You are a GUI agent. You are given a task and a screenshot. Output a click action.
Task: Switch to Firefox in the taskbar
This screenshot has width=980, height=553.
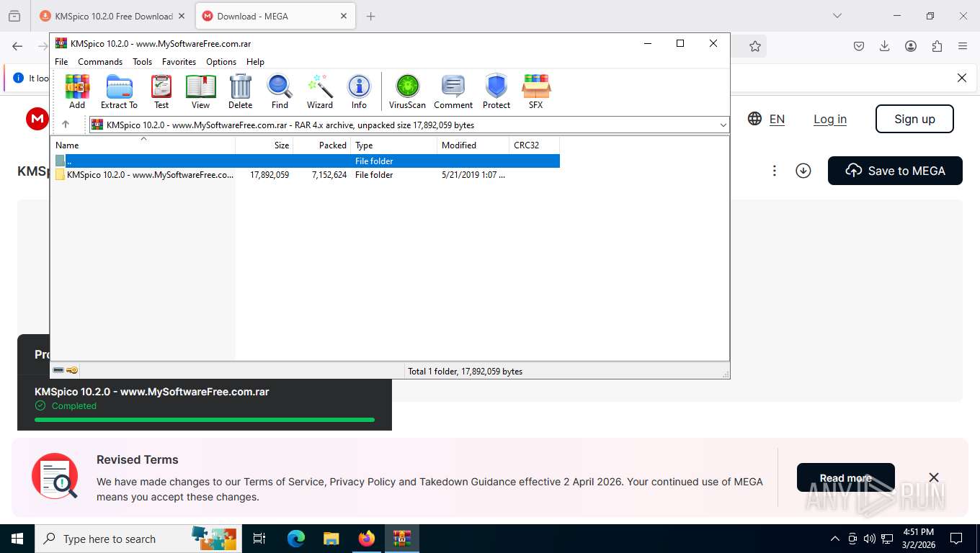click(367, 539)
